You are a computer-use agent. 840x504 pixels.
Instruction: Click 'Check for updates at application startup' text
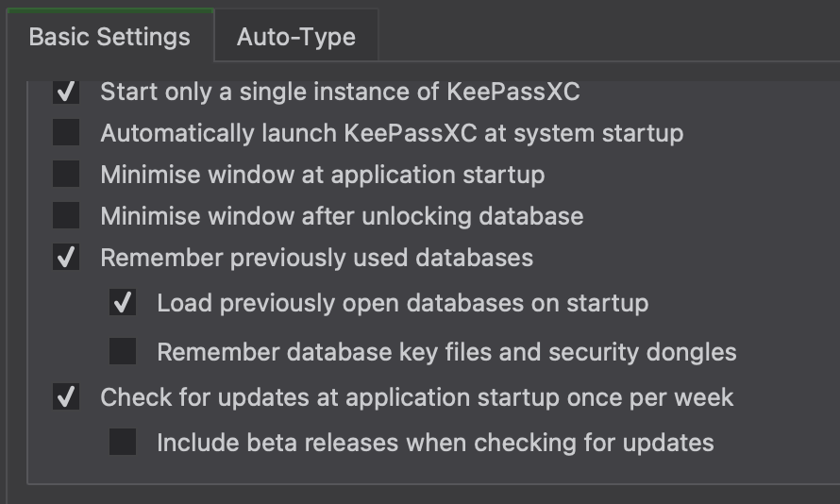(x=416, y=397)
